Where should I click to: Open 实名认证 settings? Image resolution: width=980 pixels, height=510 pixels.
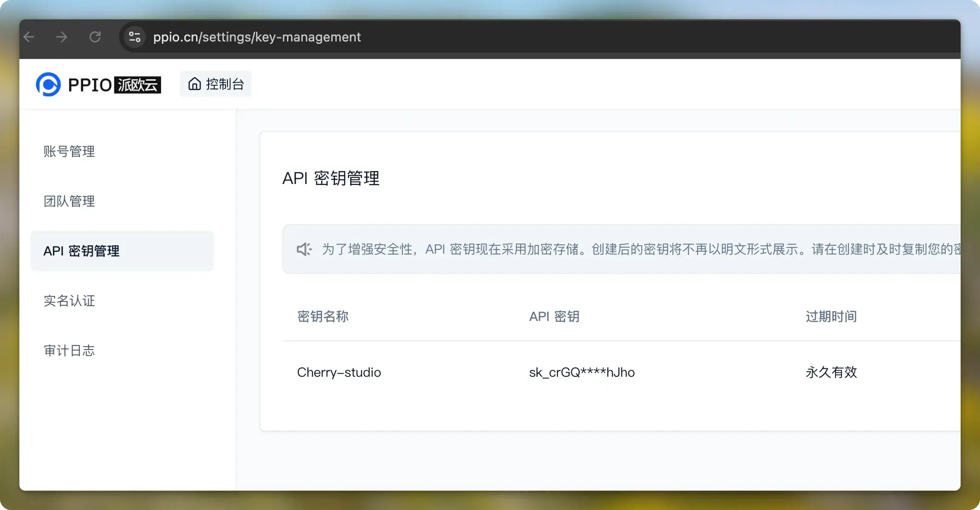[x=69, y=301]
